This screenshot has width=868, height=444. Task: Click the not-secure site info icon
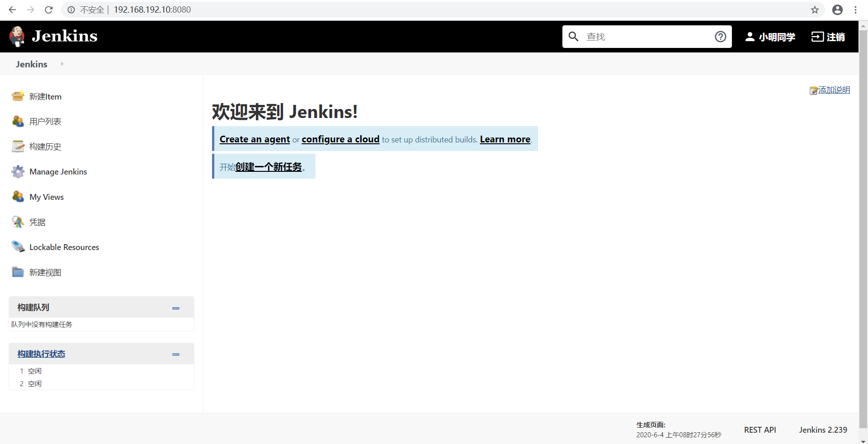click(71, 9)
